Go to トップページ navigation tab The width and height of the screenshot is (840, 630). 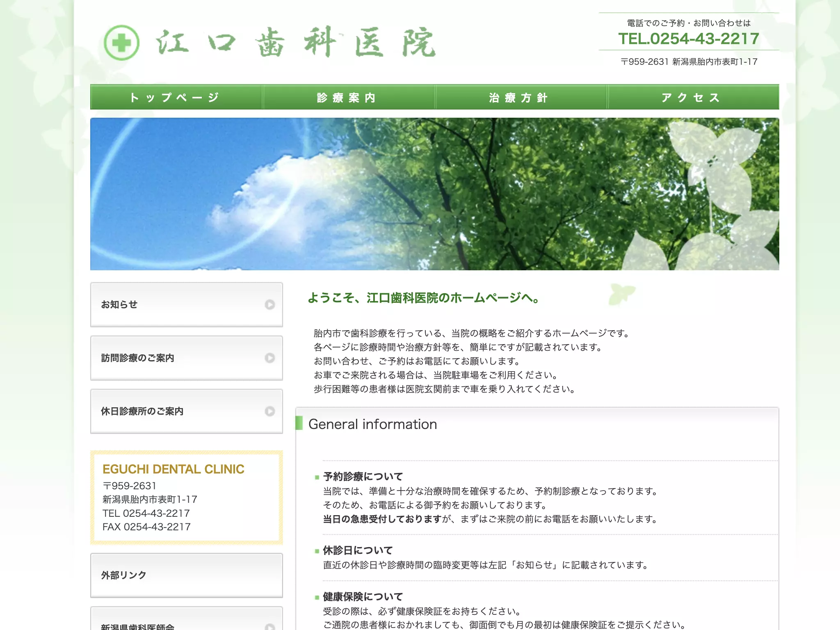(176, 97)
